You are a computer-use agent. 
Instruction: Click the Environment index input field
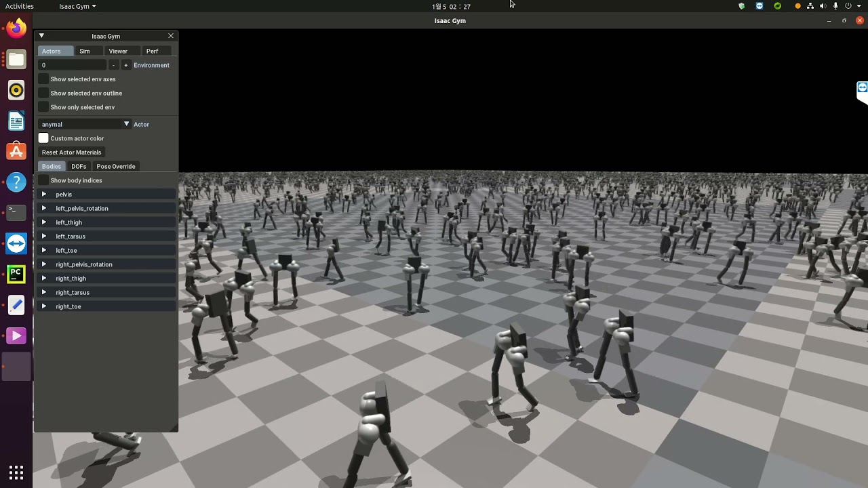pos(73,65)
